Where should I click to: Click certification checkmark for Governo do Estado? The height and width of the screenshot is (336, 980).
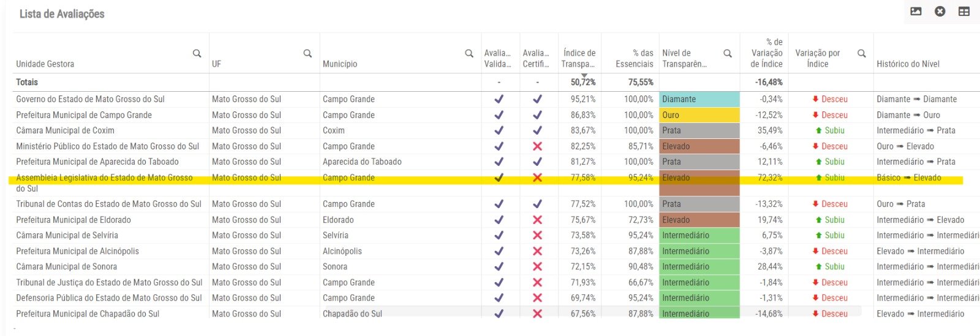pos(537,99)
